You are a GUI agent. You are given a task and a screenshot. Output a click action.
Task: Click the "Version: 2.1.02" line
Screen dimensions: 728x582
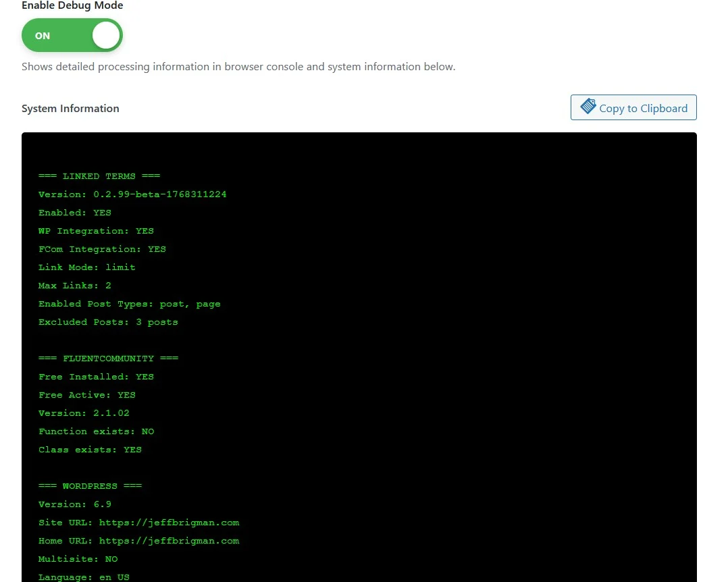click(84, 413)
